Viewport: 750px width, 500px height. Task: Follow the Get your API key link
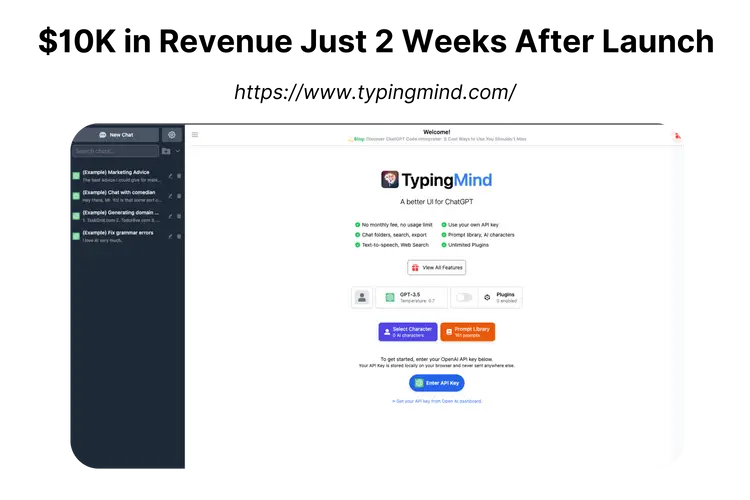point(437,401)
